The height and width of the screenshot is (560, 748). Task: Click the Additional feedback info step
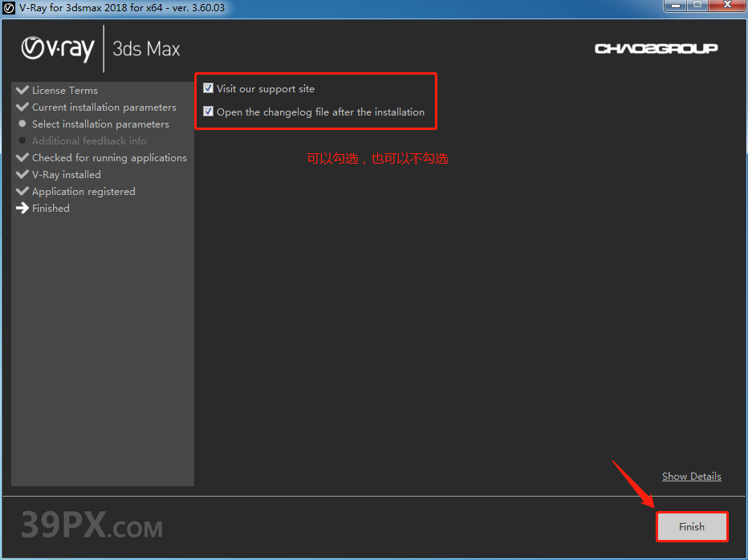click(x=89, y=141)
